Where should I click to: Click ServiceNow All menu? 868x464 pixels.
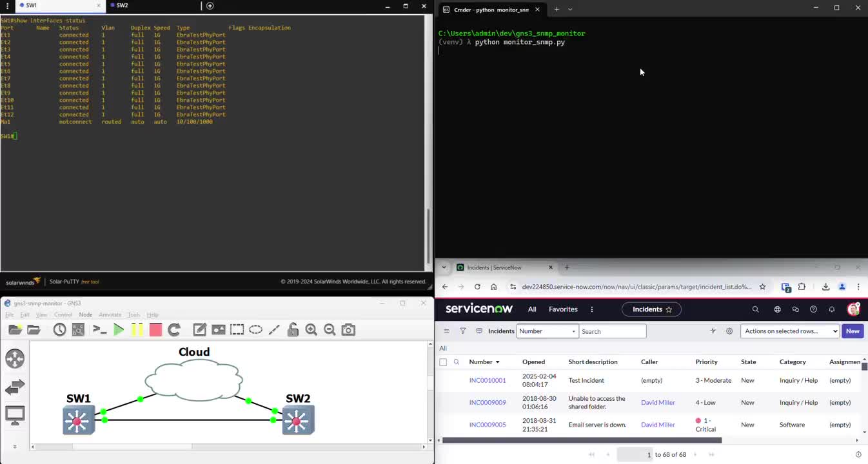[x=532, y=309]
